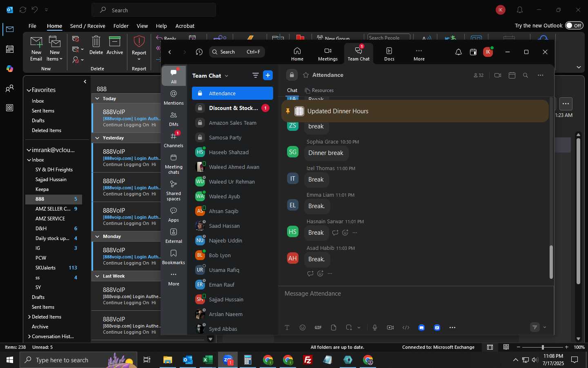Open the More menu in Zoom top bar
This screenshot has width=588, height=368.
[x=419, y=54]
